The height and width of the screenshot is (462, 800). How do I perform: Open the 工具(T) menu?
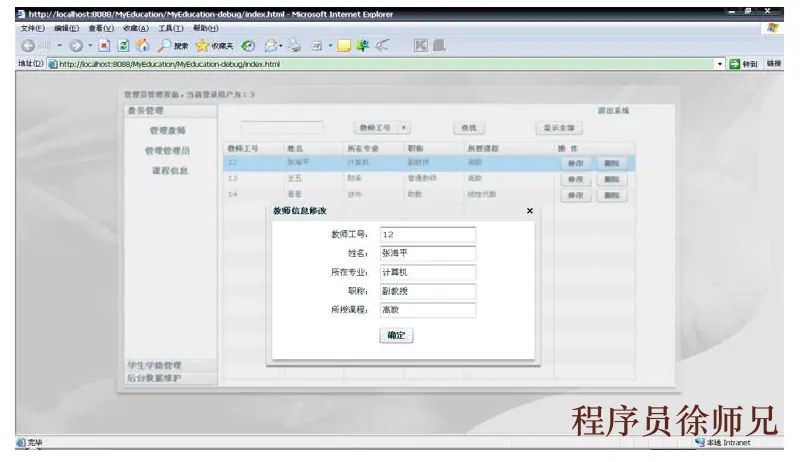pyautogui.click(x=171, y=29)
